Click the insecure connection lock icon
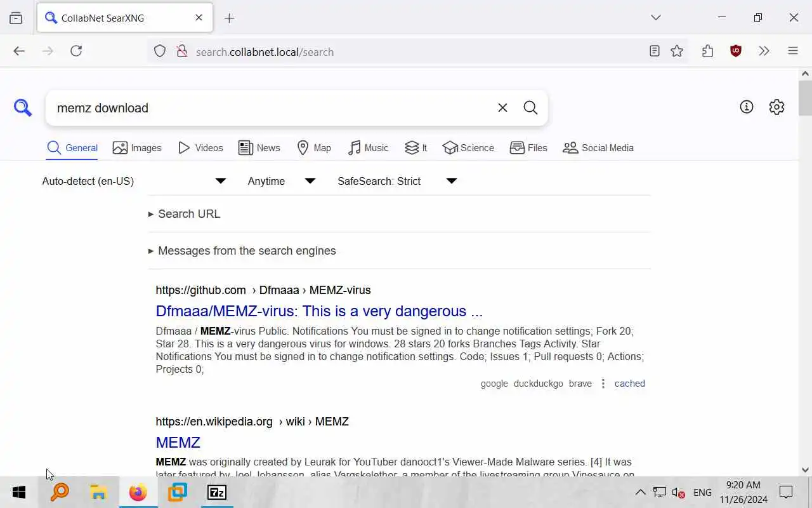The image size is (812, 508). click(181, 51)
